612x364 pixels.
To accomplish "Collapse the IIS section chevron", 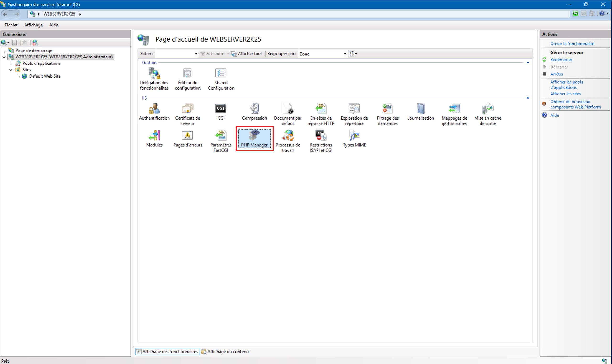I will coord(528,98).
